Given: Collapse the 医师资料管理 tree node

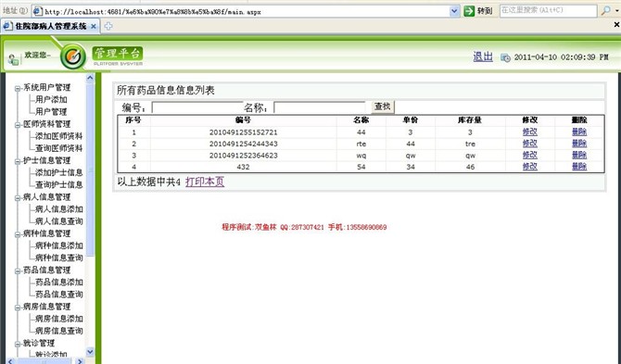Looking at the screenshot, I should coord(18,125).
